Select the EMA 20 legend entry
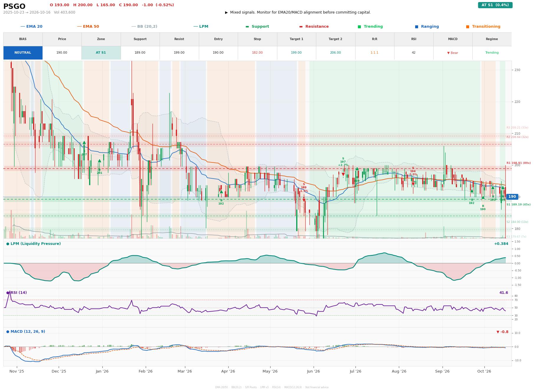The width and height of the screenshot is (534, 392). (31, 27)
